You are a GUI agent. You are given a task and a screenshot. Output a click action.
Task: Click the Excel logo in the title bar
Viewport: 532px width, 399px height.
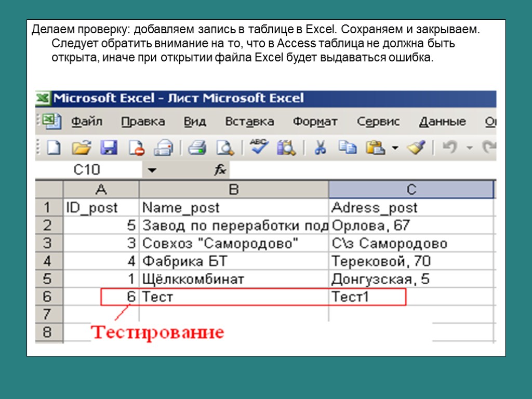click(43, 98)
